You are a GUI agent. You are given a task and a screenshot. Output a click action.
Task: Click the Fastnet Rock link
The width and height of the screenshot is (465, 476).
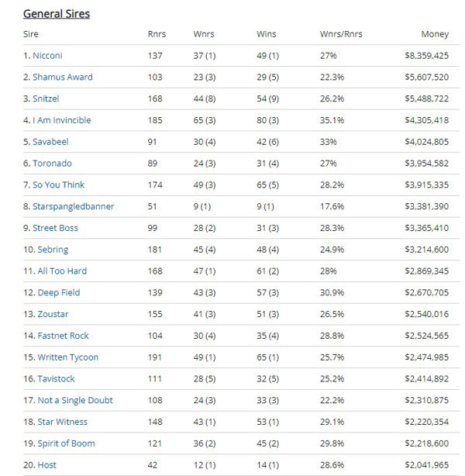point(63,336)
